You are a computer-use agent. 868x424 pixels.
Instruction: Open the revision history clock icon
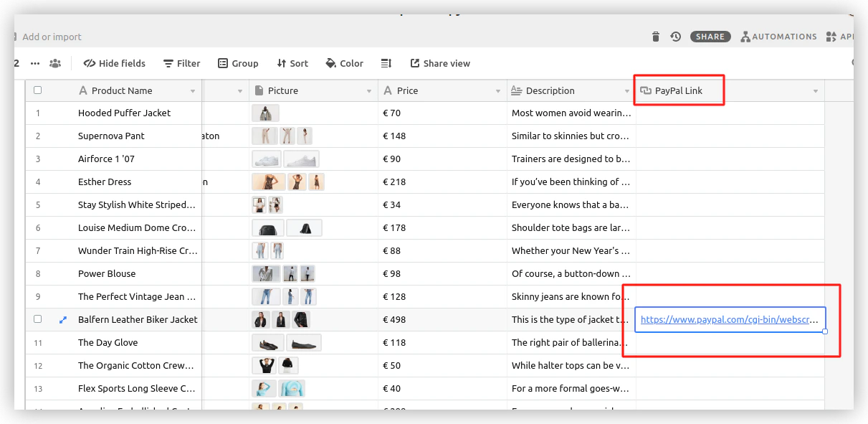pos(675,37)
